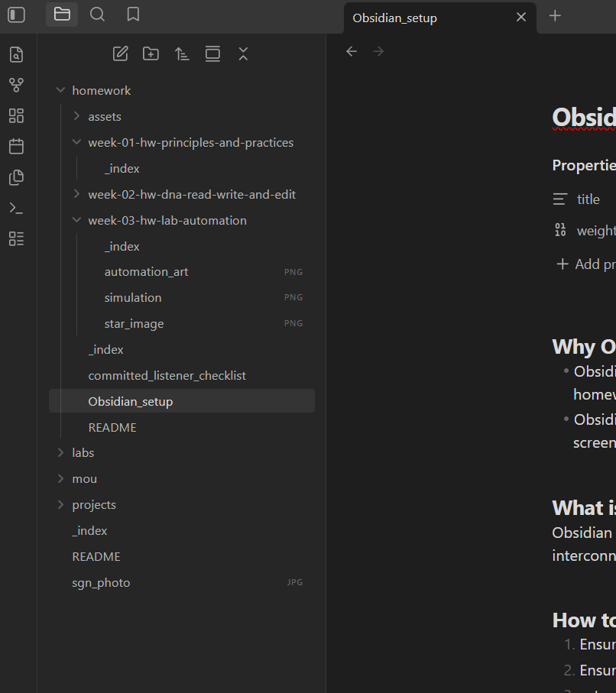Expand the projects folder chevron
616x693 pixels.
(60, 504)
